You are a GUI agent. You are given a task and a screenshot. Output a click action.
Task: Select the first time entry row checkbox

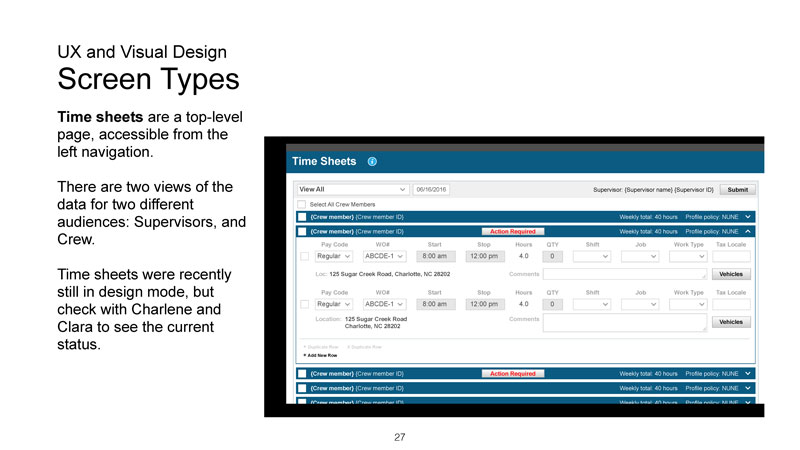click(x=304, y=256)
